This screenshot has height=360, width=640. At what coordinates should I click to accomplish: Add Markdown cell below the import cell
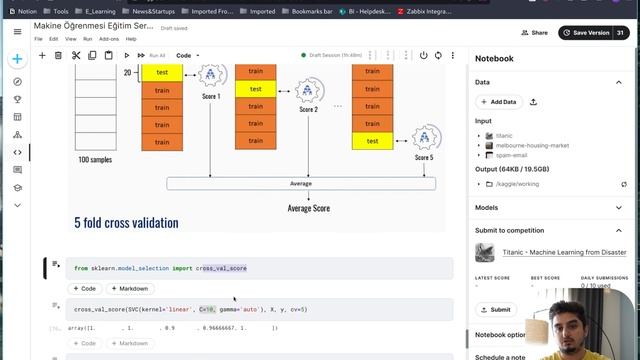point(130,289)
